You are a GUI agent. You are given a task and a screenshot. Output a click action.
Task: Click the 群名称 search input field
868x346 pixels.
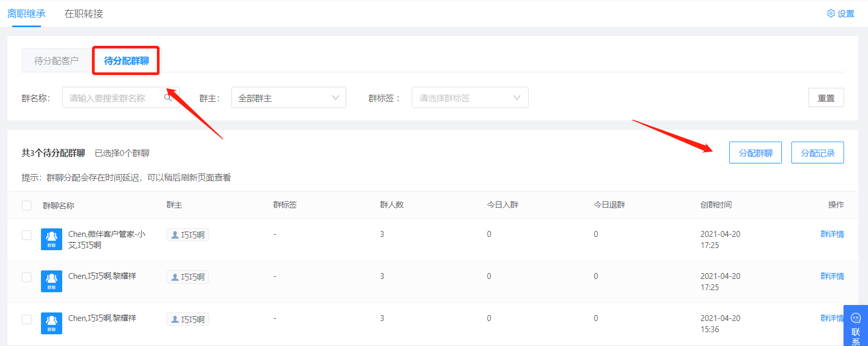[x=121, y=97]
